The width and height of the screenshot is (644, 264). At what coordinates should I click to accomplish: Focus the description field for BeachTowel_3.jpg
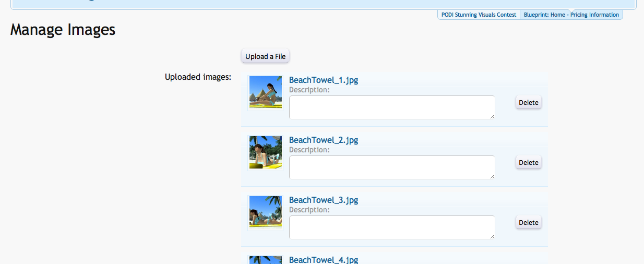(x=391, y=227)
